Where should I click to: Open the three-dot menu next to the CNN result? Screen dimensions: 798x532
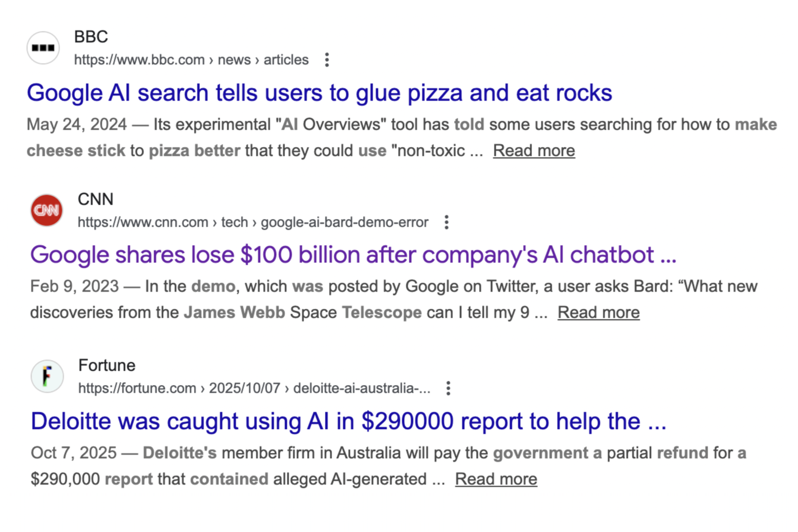pos(446,221)
